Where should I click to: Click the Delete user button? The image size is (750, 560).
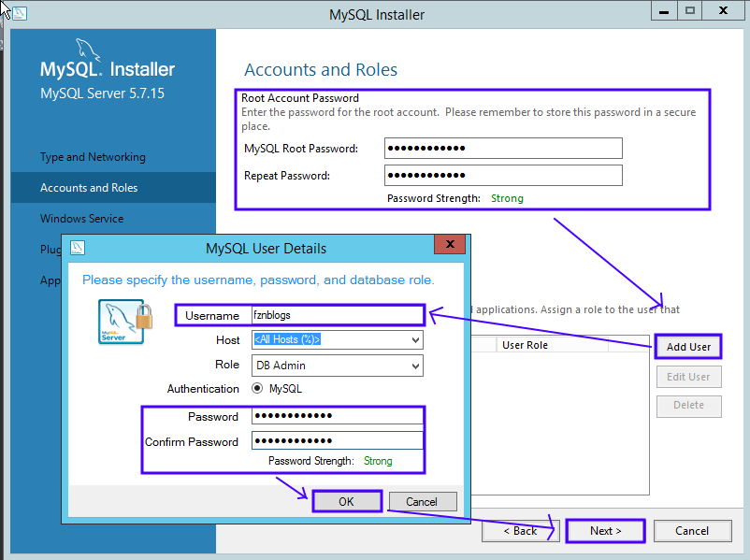(x=688, y=406)
